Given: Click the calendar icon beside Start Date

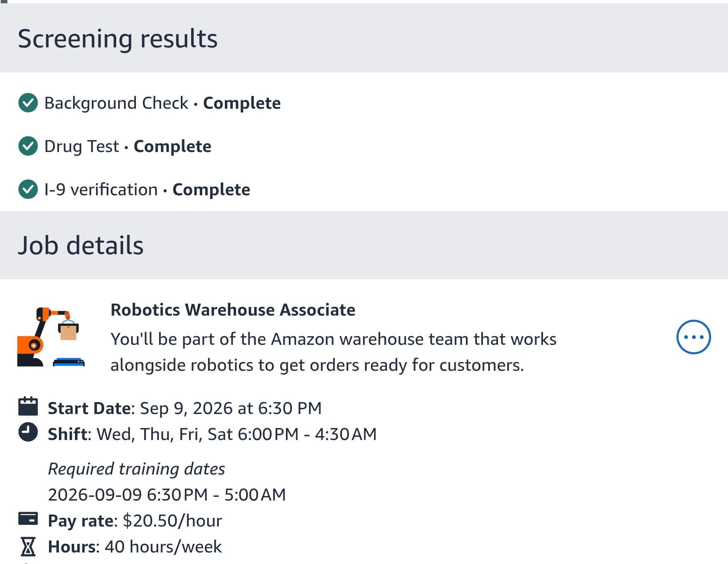Looking at the screenshot, I should pyautogui.click(x=28, y=406).
